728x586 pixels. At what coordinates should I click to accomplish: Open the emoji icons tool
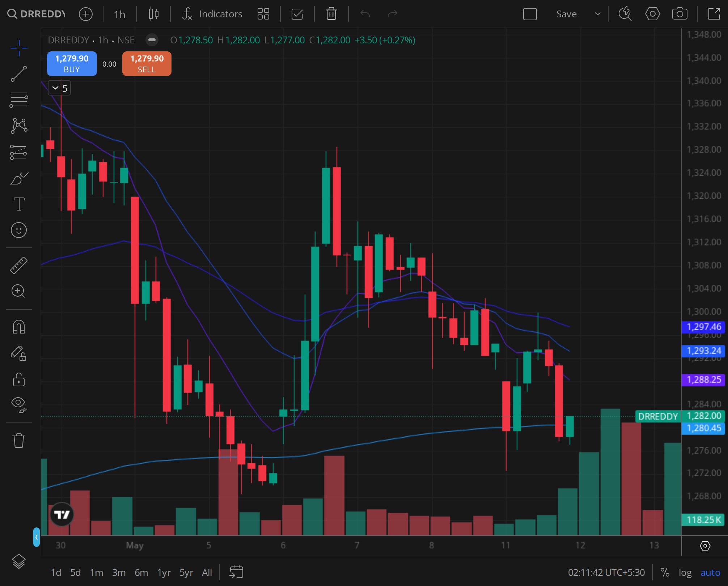click(x=19, y=230)
